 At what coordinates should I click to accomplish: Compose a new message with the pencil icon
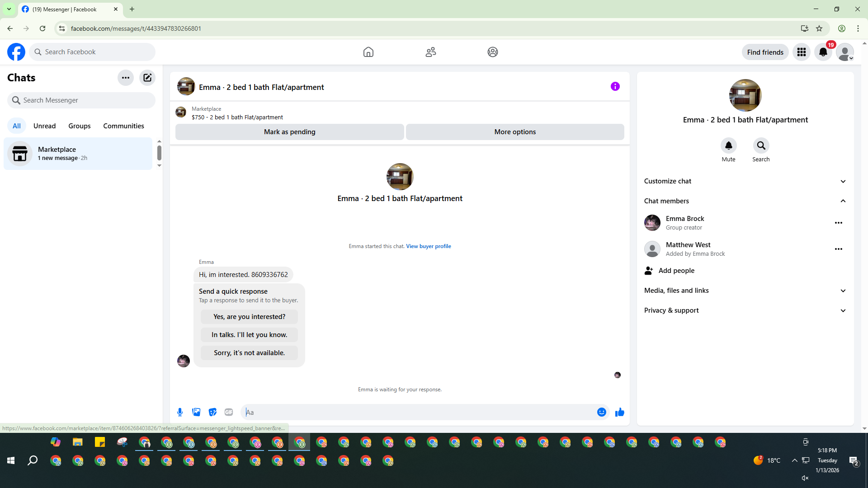147,78
